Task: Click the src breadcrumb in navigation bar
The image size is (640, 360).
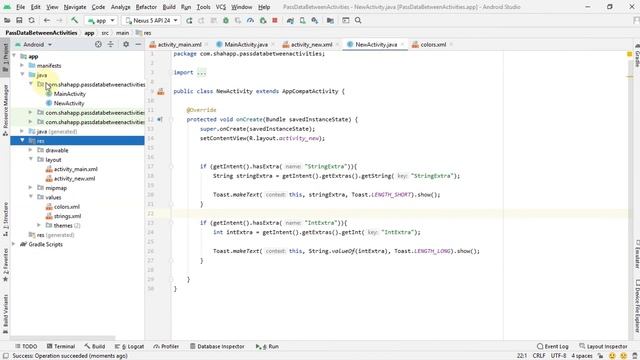Action: (105, 33)
